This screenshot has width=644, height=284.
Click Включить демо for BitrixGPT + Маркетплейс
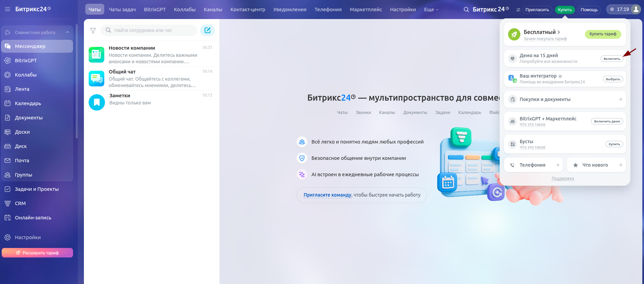[607, 121]
